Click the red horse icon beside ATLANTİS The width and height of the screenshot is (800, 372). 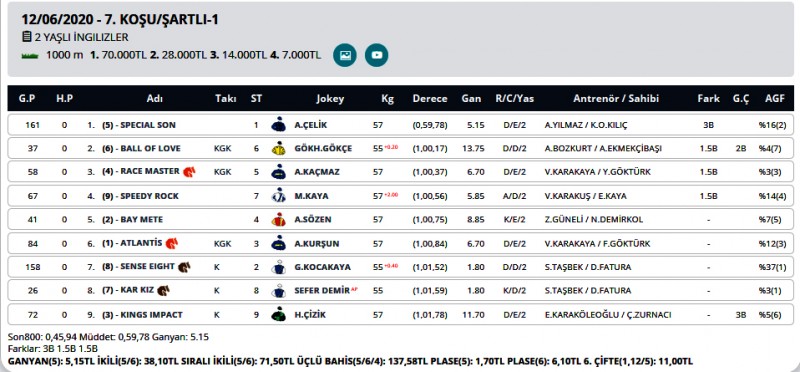[171, 243]
